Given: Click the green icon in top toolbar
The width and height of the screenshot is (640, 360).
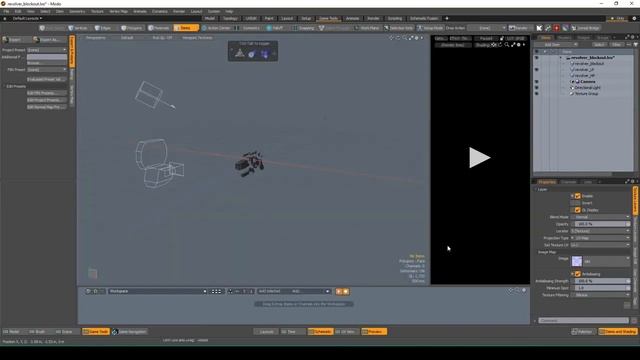Looking at the screenshot, I should click(x=548, y=28).
